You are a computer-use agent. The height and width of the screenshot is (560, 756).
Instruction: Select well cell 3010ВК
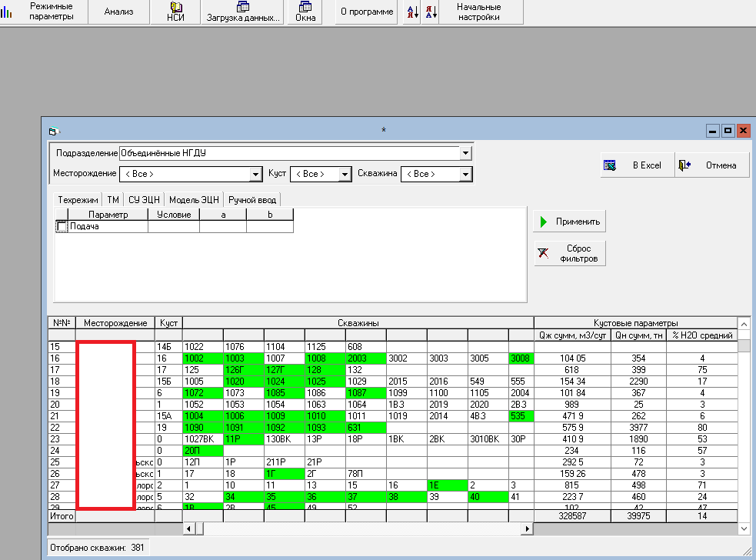pos(488,439)
